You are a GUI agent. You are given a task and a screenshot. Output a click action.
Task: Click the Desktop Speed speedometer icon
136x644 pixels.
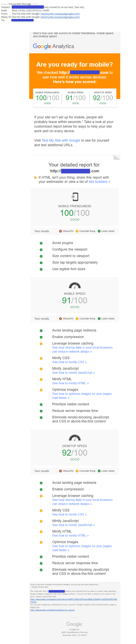pyautogui.click(x=75, y=438)
